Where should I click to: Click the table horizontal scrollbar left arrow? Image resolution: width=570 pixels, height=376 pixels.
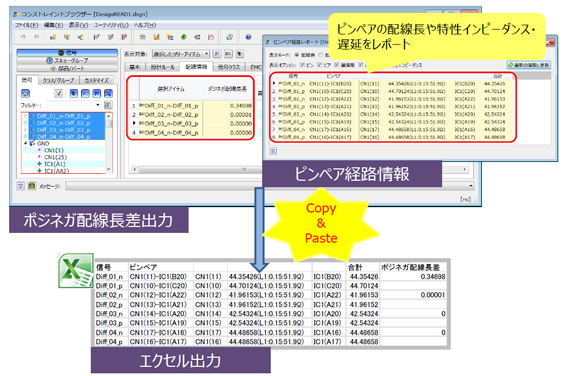(135, 169)
